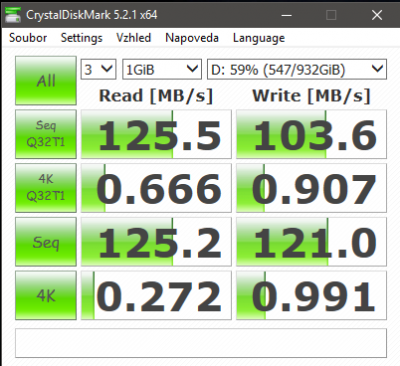Minimize the CrystalDiskMark window
Image resolution: width=400 pixels, height=366 pixels.
pyautogui.click(x=287, y=15)
